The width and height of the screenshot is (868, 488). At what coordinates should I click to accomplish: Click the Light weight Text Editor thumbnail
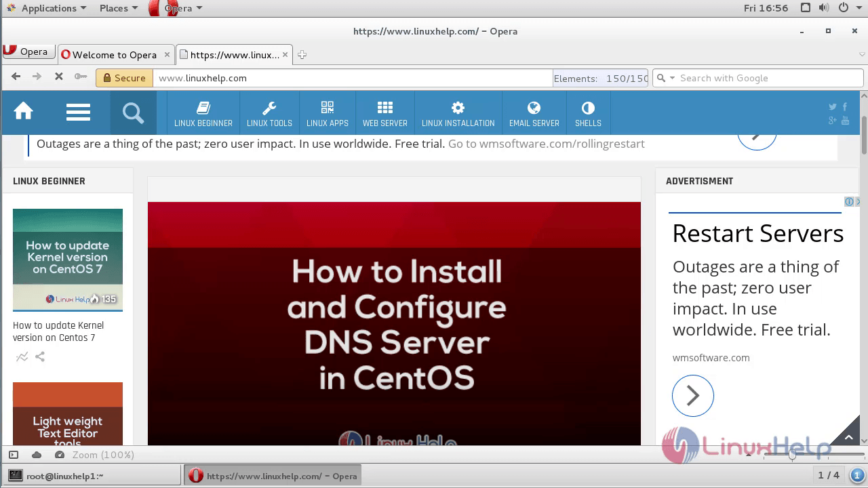pos(68,414)
